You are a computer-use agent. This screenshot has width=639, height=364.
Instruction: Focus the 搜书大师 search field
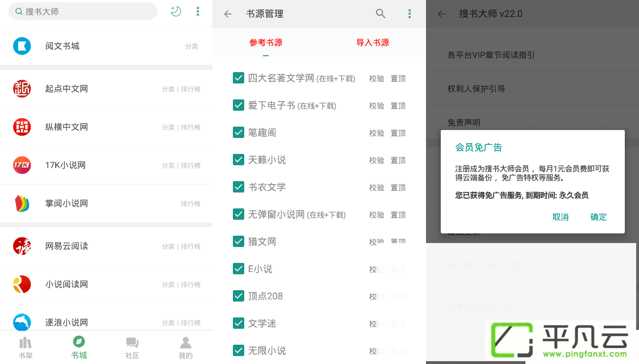tap(83, 11)
